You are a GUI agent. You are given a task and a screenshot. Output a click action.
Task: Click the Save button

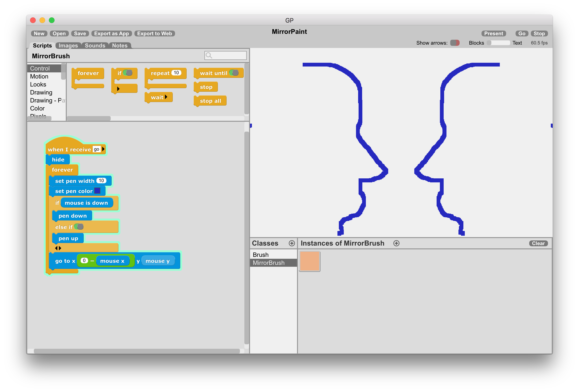pos(80,33)
